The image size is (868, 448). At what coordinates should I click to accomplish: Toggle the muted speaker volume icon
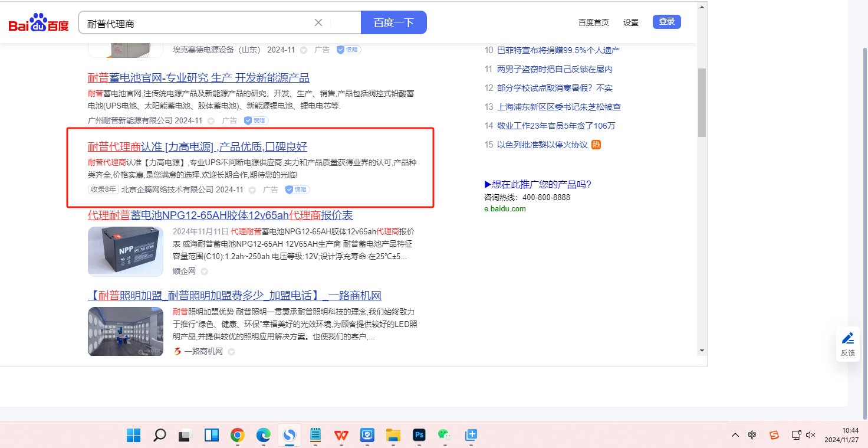pyautogui.click(x=810, y=435)
